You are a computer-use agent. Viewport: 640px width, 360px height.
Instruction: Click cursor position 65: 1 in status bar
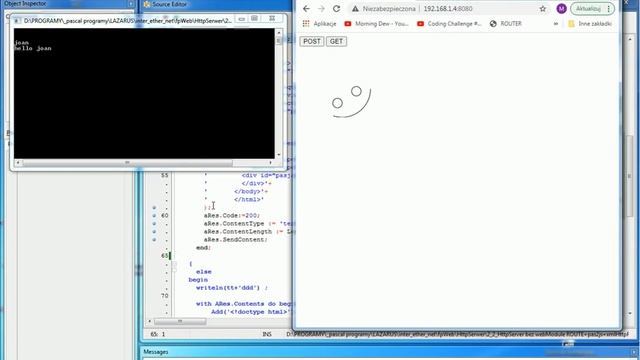(158, 334)
